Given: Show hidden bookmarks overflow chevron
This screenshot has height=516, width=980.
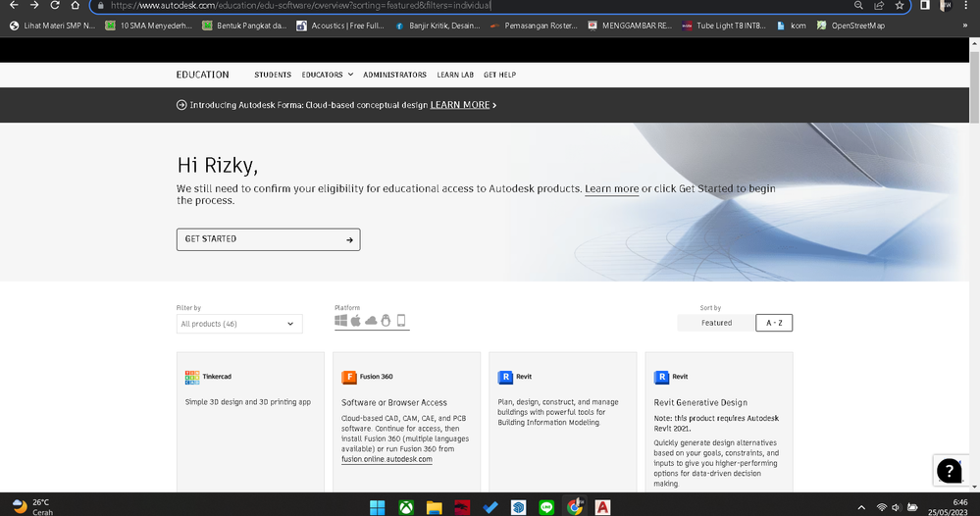Looking at the screenshot, I should pyautogui.click(x=965, y=26).
